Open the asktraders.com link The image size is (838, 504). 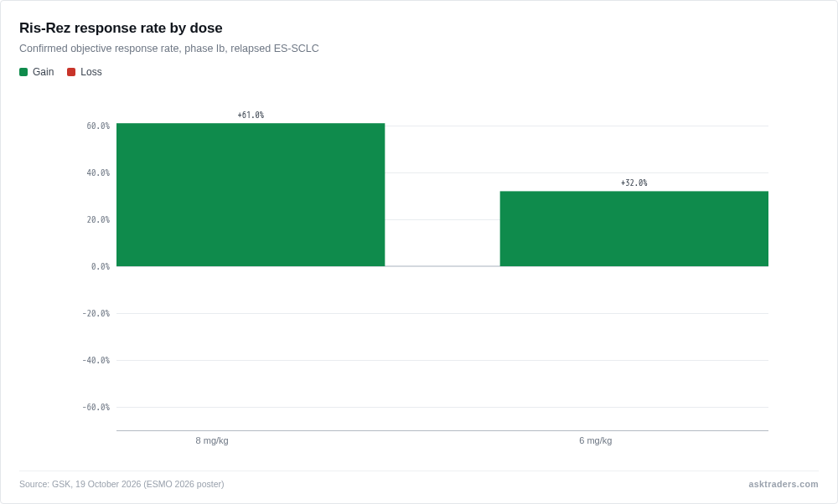pyautogui.click(x=783, y=484)
